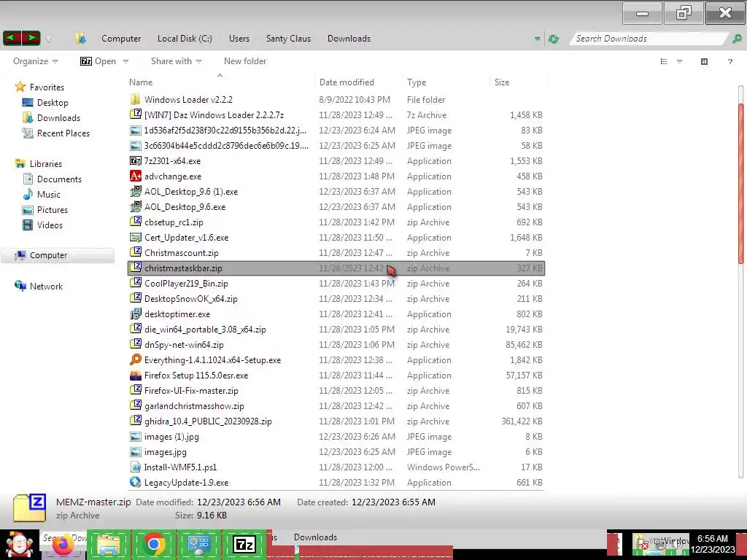Navigate to Santy Claus breadcrumb
This screenshot has width=747, height=560.
288,39
